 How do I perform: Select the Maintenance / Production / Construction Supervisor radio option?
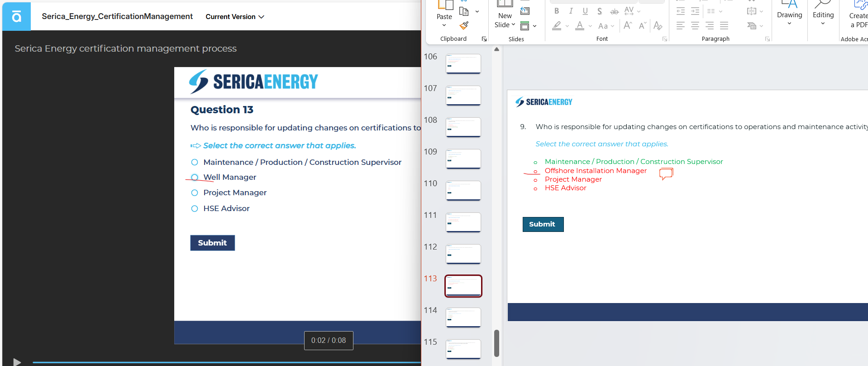click(x=195, y=162)
